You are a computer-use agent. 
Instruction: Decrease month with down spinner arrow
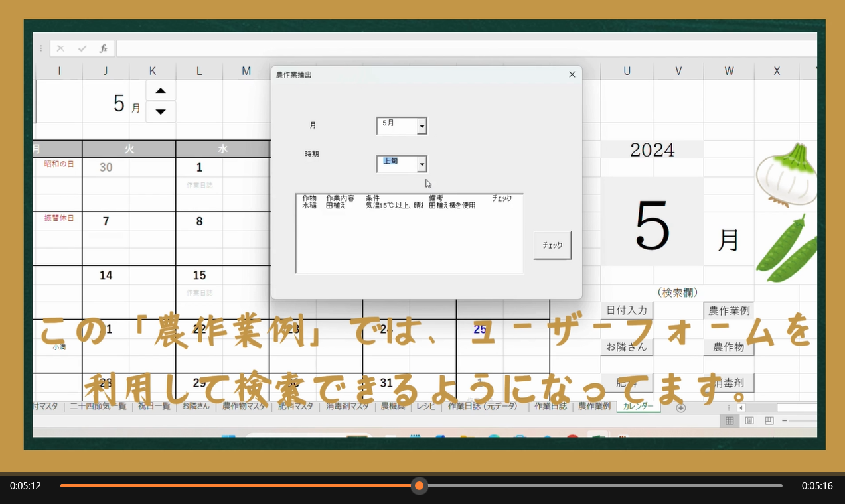pos(161,111)
